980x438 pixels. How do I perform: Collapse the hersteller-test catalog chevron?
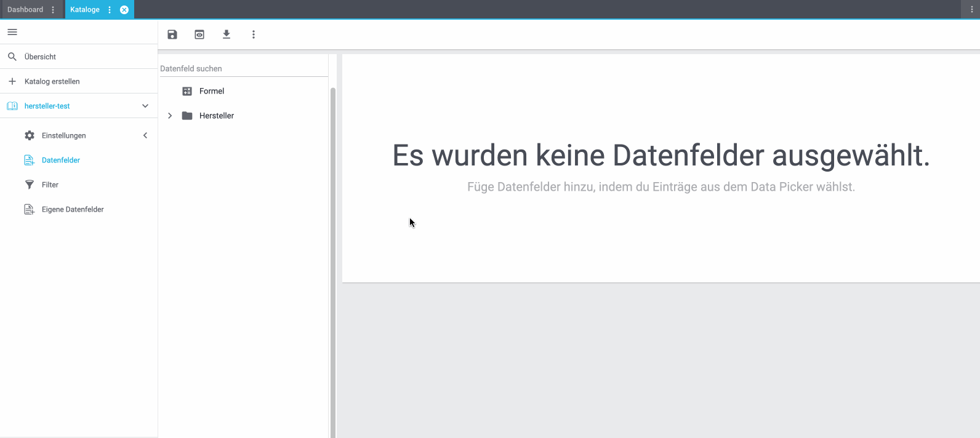click(145, 106)
